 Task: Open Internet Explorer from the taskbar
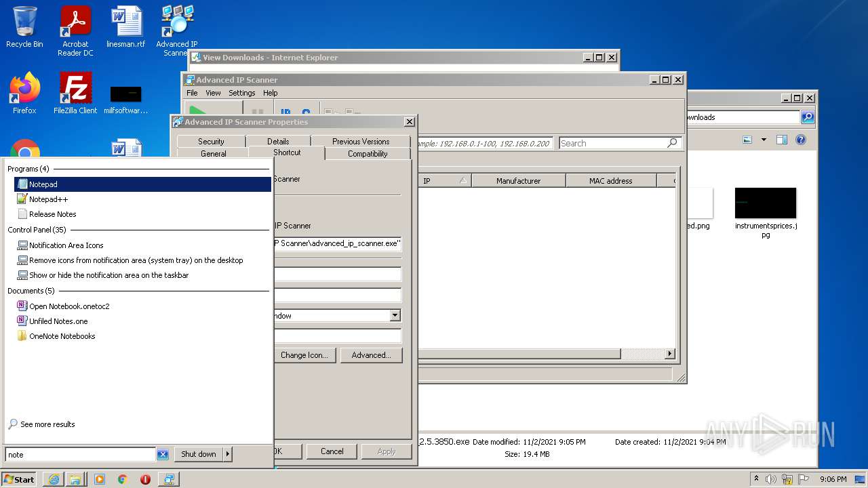tap(54, 479)
